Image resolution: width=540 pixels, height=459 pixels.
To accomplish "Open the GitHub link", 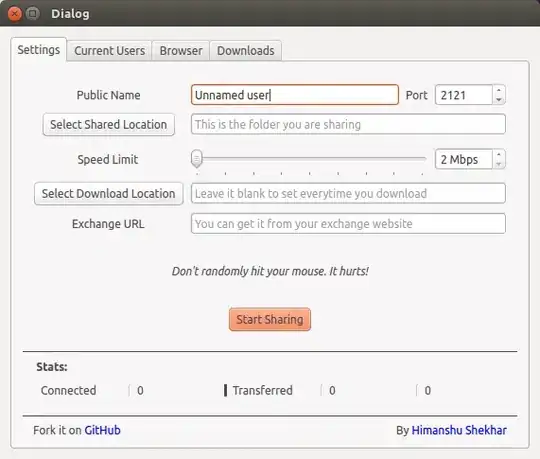I will point(102,430).
